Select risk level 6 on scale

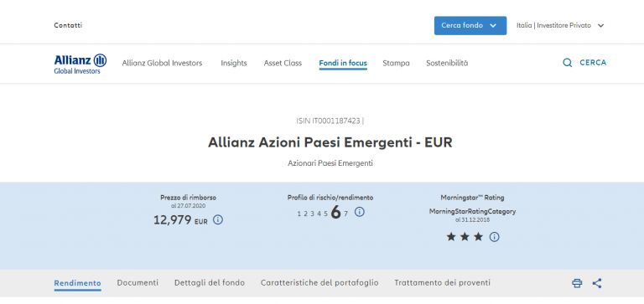pos(336,213)
